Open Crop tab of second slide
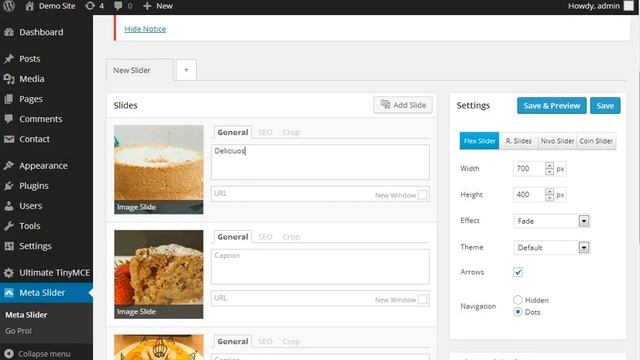Screen dimensions: 640x360 tap(291, 237)
